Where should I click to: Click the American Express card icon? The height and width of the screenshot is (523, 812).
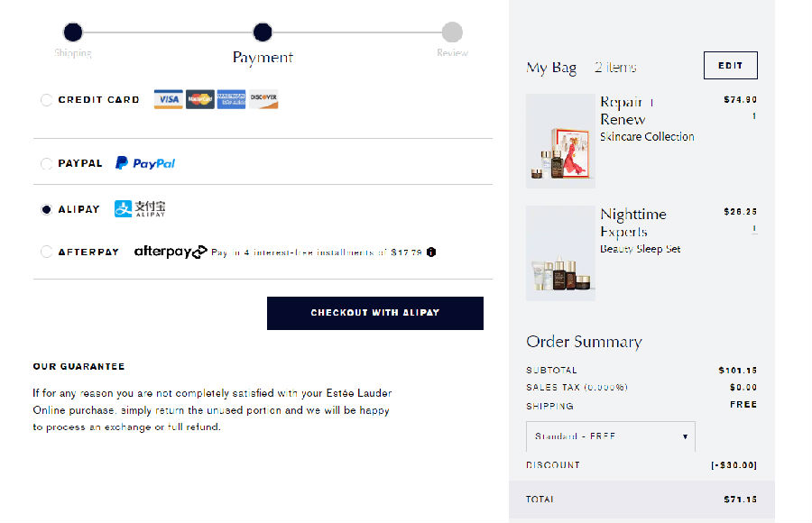coord(231,99)
